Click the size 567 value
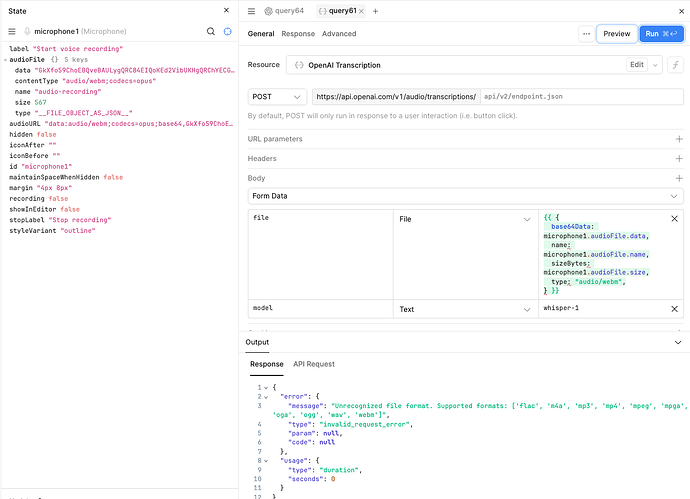Viewport: 690px width, 499px height. 40,103
